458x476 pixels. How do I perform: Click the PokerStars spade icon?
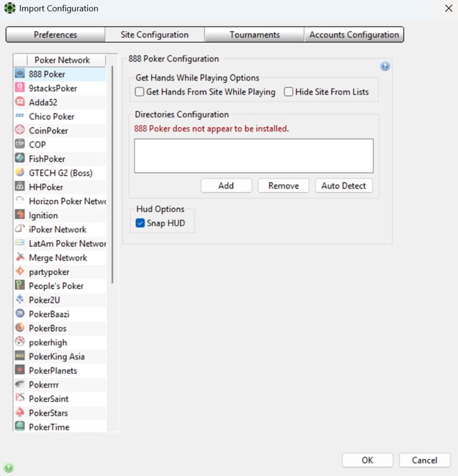tap(20, 413)
